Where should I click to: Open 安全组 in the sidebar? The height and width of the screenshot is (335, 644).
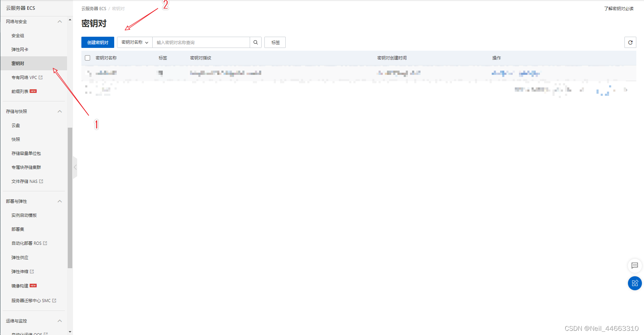[x=18, y=36]
